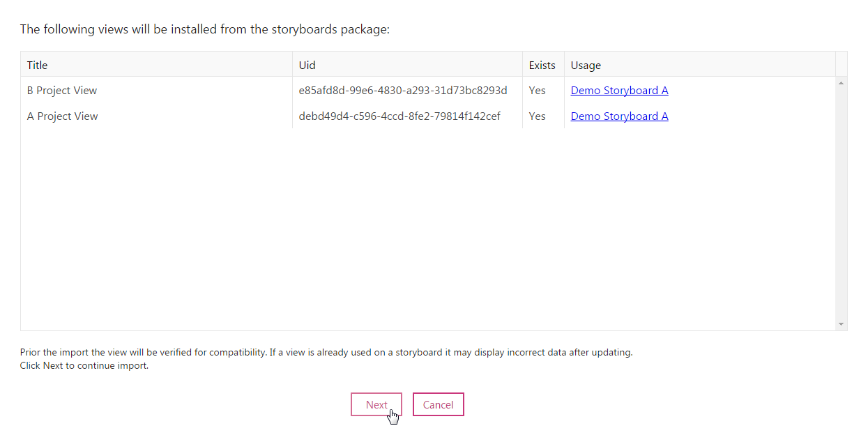
Task: Select the A Project View title cell
Action: 156,116
